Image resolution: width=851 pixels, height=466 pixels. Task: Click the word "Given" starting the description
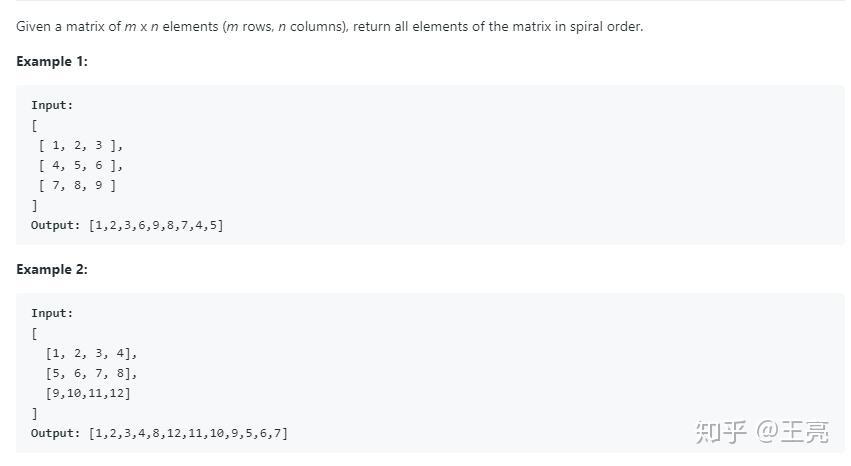pos(35,27)
